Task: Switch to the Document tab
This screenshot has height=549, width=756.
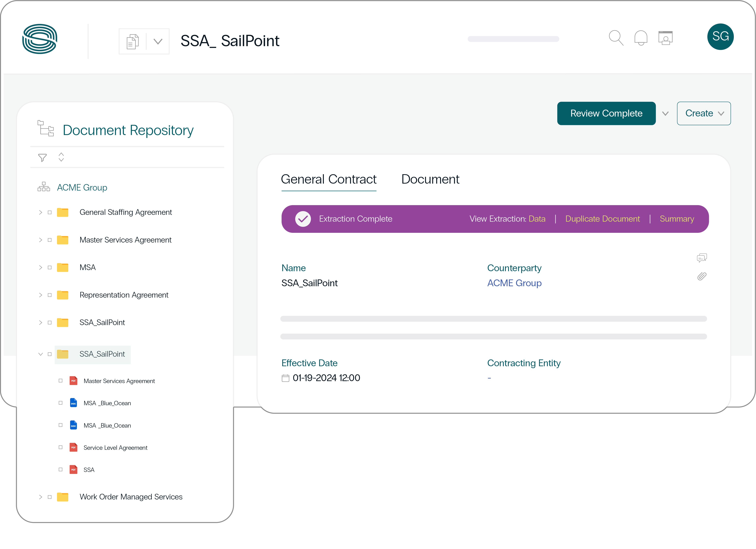Action: (430, 179)
